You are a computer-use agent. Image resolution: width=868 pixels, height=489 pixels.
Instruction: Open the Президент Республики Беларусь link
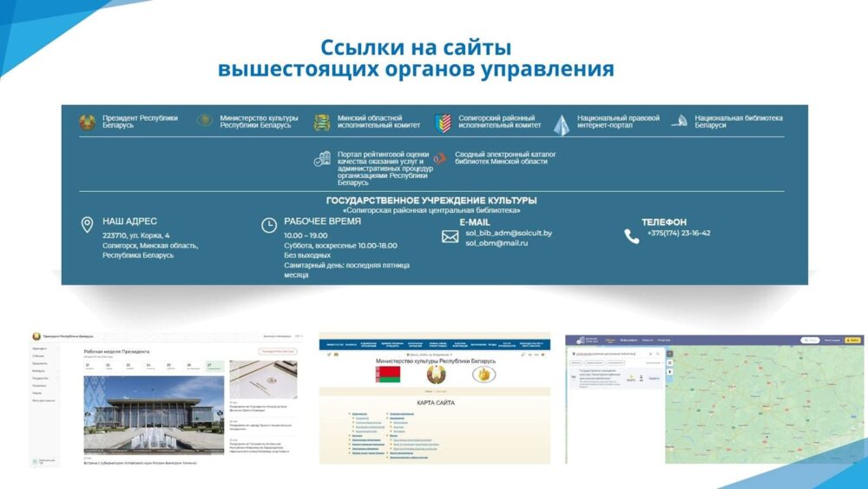tap(140, 122)
